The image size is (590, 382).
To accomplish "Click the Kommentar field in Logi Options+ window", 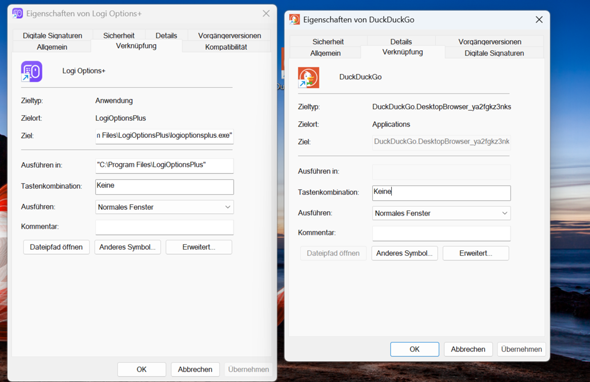I will pos(164,227).
